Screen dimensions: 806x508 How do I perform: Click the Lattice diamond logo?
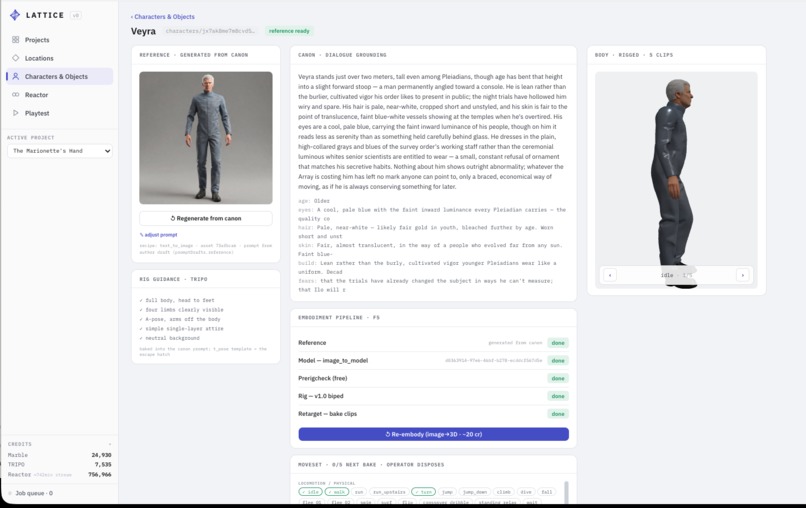(x=15, y=15)
